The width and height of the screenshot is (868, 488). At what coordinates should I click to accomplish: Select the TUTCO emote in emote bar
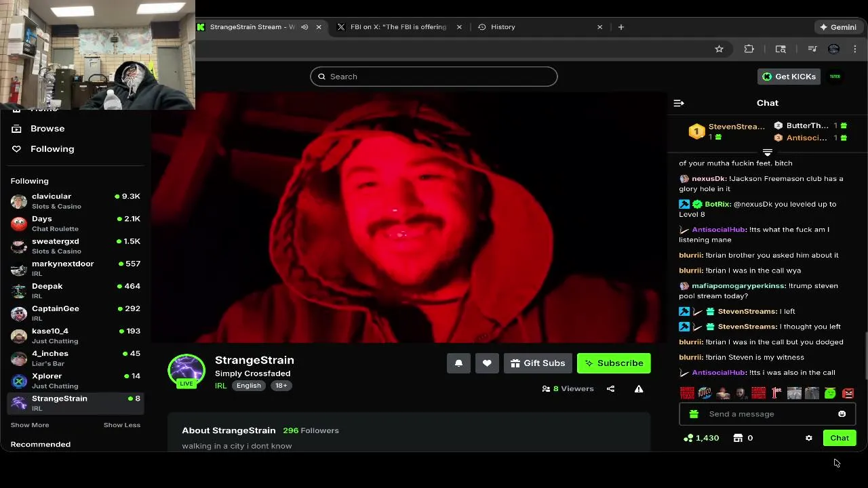705,393
